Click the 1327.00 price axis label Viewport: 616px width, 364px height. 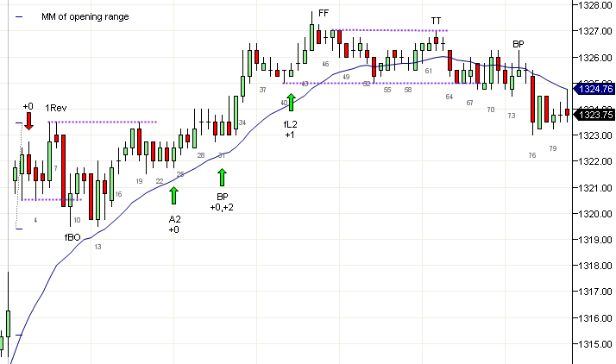[595, 31]
